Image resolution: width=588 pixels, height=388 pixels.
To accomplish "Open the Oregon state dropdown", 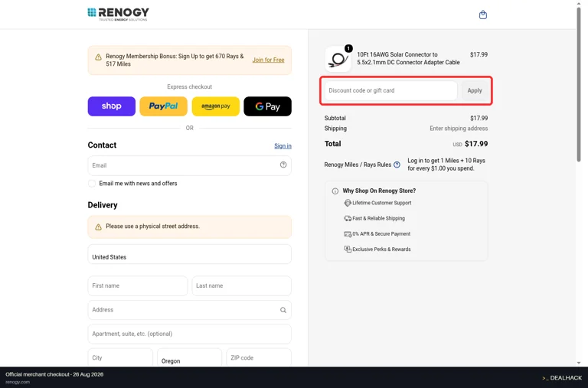I will [x=189, y=357].
